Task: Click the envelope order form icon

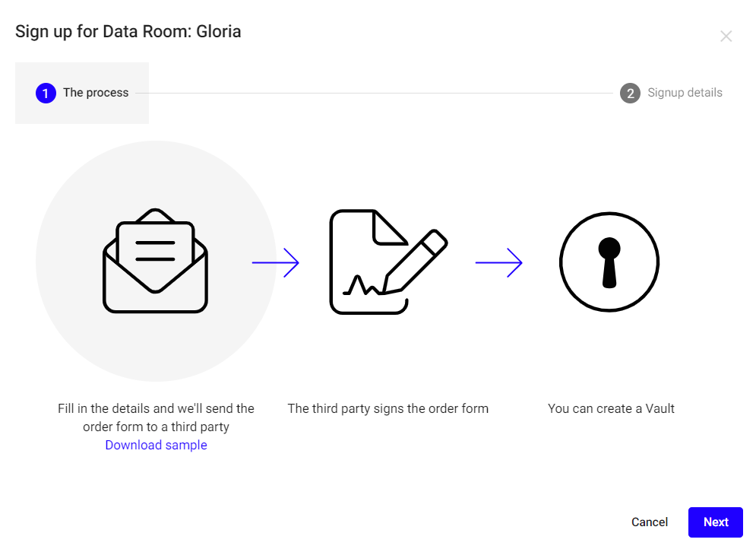Action: pos(155,260)
